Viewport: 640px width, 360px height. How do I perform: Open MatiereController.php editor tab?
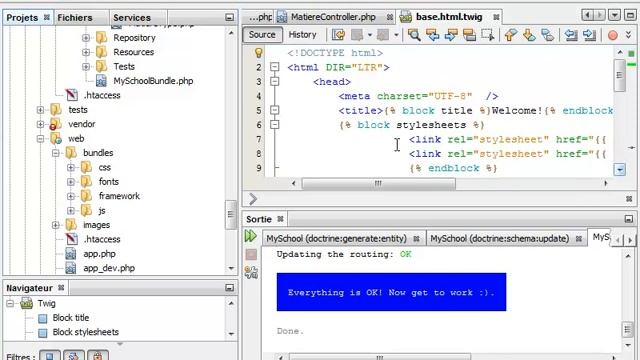pyautogui.click(x=333, y=17)
